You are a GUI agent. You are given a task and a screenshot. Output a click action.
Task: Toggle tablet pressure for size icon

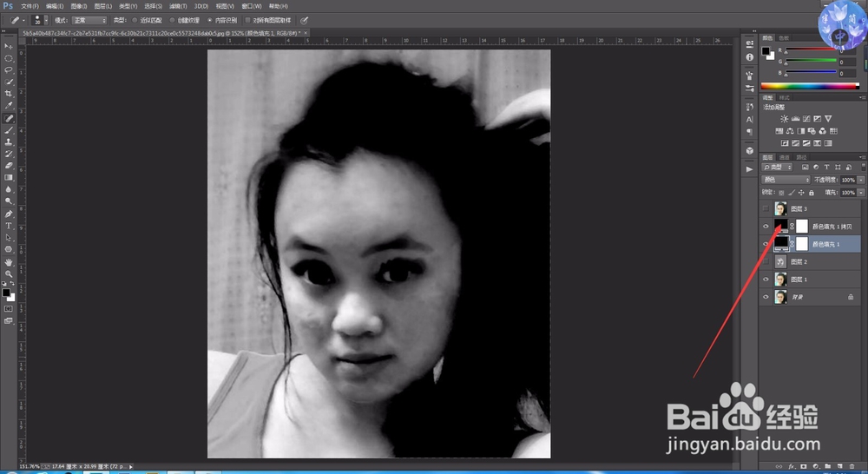pyautogui.click(x=304, y=21)
